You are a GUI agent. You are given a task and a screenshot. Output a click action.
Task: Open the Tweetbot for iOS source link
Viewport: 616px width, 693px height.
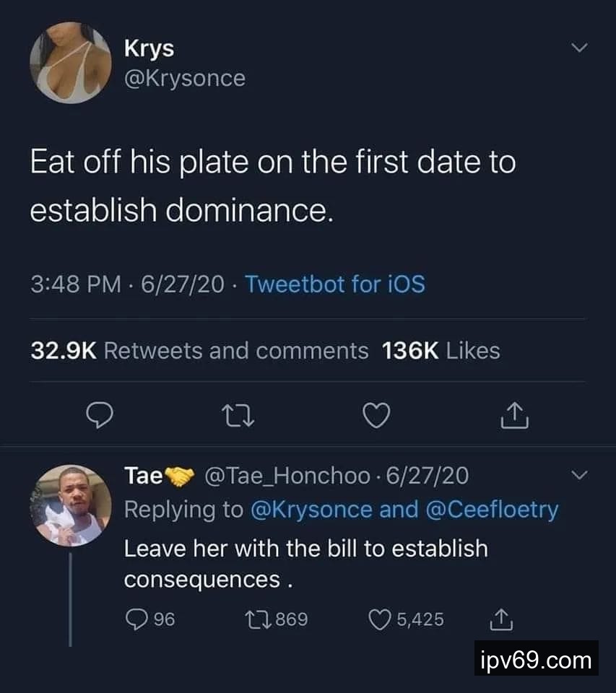(x=334, y=284)
